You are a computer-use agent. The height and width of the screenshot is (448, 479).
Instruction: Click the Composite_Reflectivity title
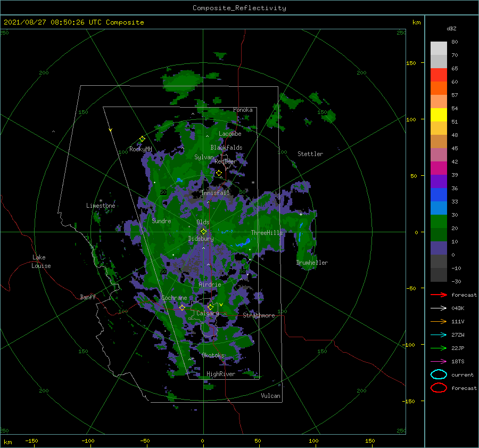point(240,8)
